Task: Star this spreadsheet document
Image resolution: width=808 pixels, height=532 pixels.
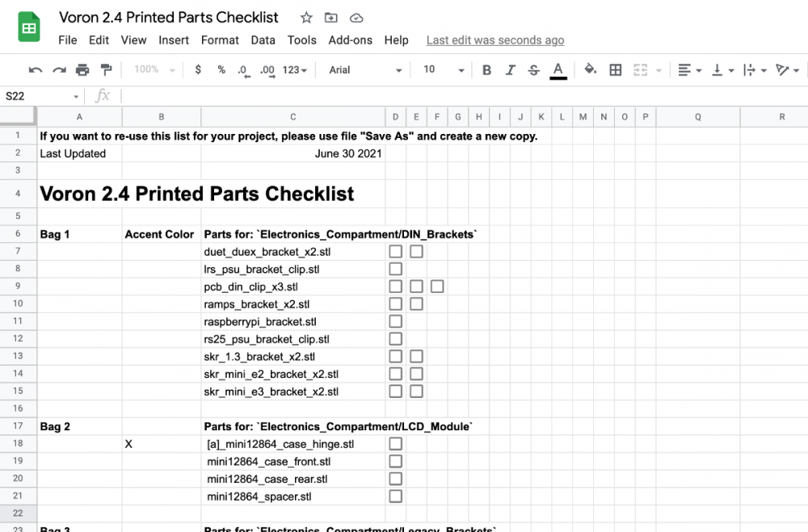Action: [x=306, y=18]
